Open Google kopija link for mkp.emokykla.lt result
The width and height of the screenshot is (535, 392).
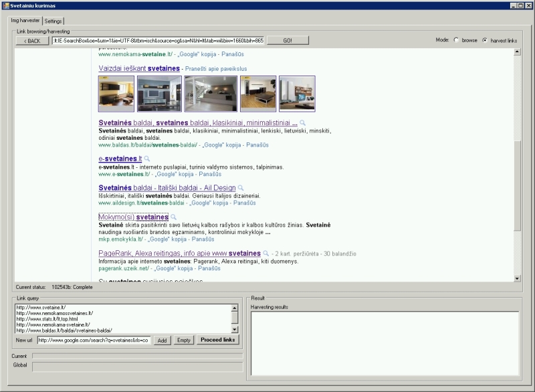167,239
